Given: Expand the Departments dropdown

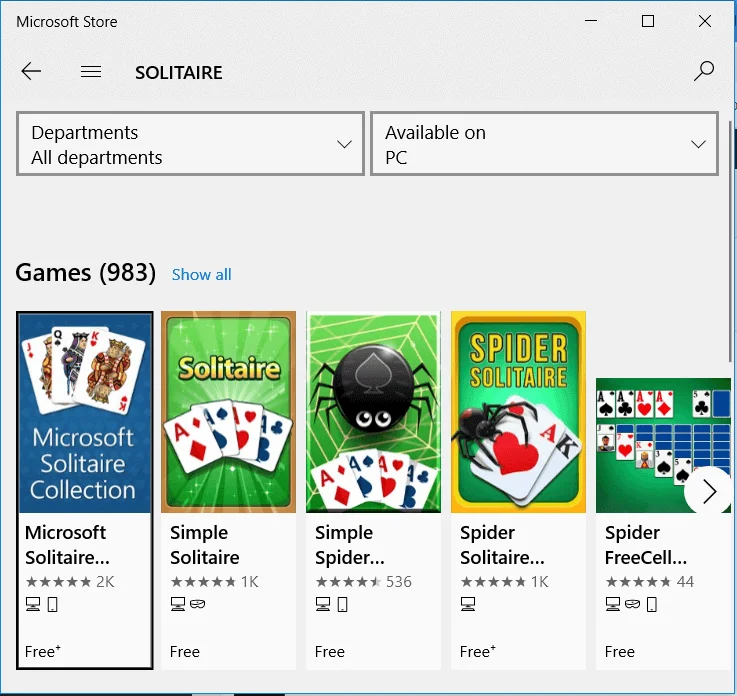Looking at the screenshot, I should (190, 144).
